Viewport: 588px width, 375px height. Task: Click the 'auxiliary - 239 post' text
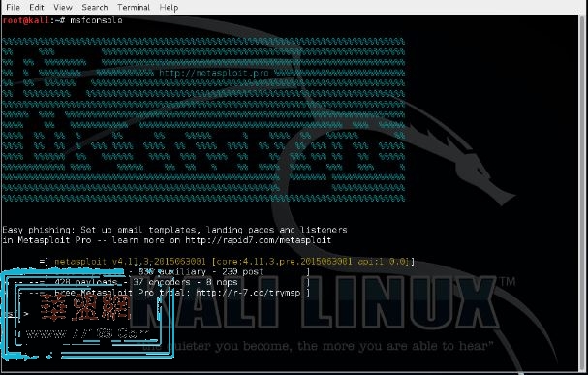(211, 271)
